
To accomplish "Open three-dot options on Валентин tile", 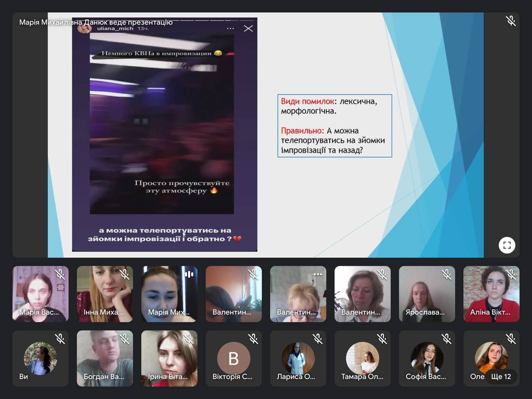I will 318,274.
